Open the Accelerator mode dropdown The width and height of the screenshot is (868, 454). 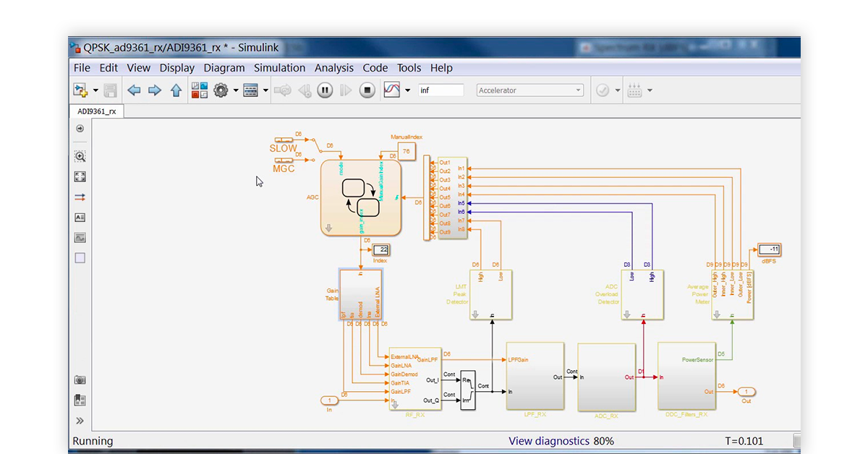click(530, 90)
